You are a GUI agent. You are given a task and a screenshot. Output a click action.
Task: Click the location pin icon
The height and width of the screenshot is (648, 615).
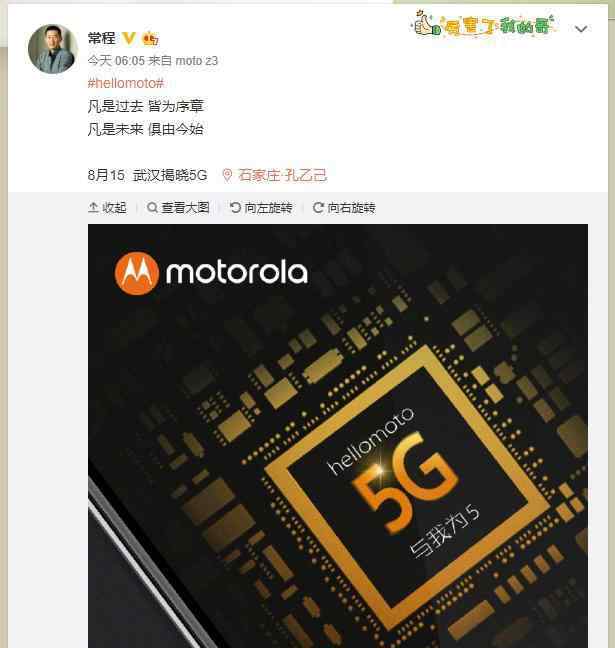[226, 175]
